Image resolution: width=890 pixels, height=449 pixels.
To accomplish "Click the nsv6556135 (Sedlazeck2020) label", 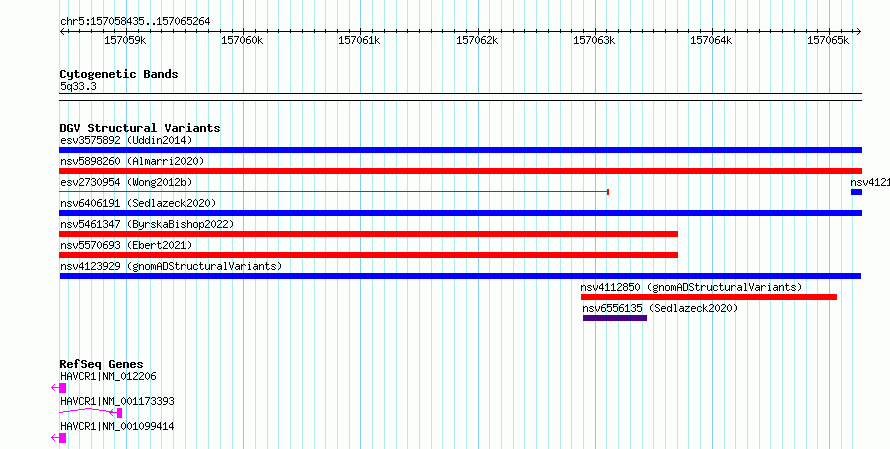I will point(660,308).
